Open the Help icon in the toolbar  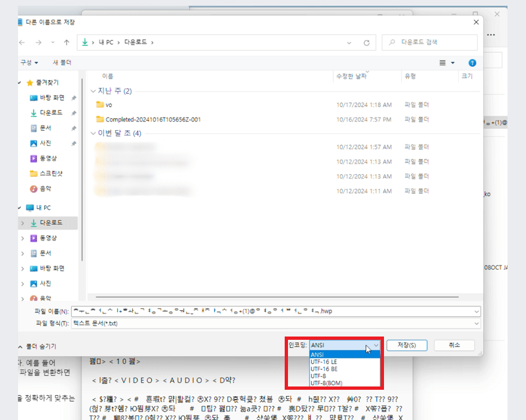pos(472,62)
